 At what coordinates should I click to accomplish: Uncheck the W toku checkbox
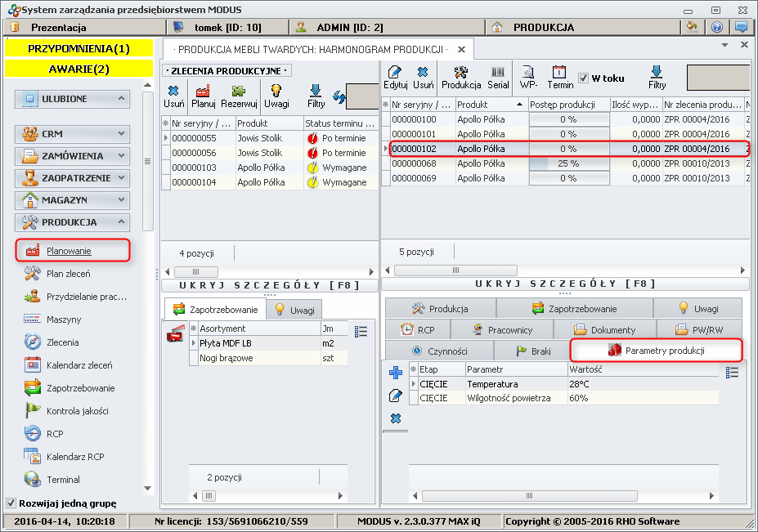pos(583,78)
